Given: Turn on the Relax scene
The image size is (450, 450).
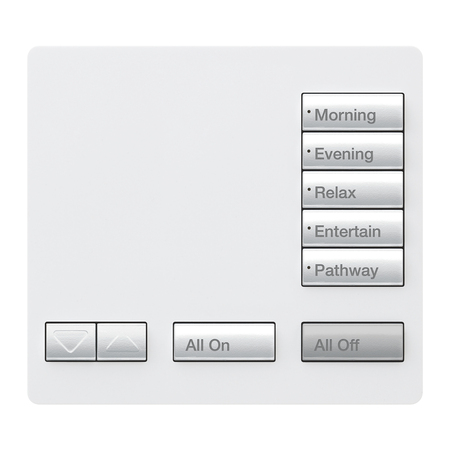Looking at the screenshot, I should coord(353,190).
